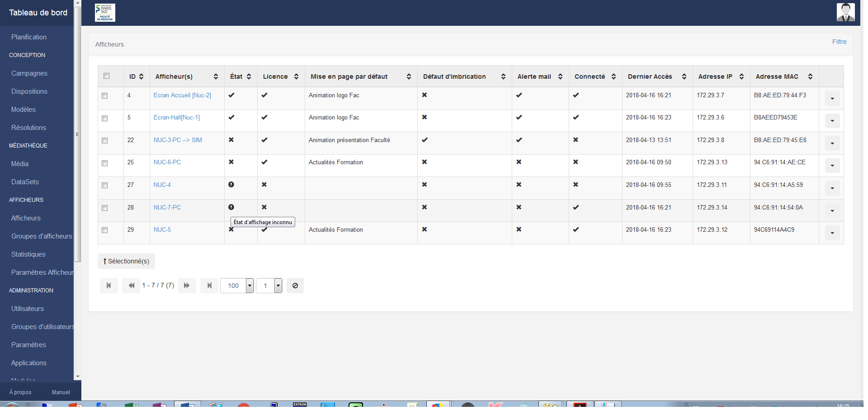Click MAC address 94C69114A4C9
The image size is (868, 420).
point(774,229)
